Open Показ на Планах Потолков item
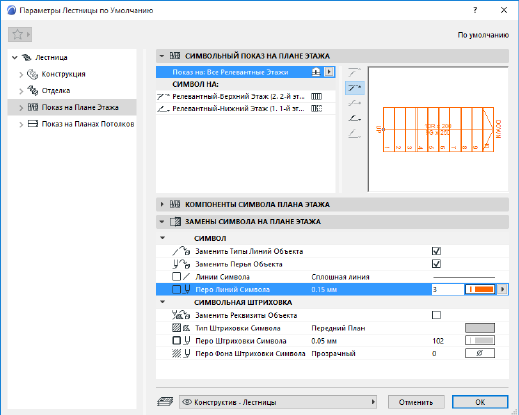 (x=88, y=124)
